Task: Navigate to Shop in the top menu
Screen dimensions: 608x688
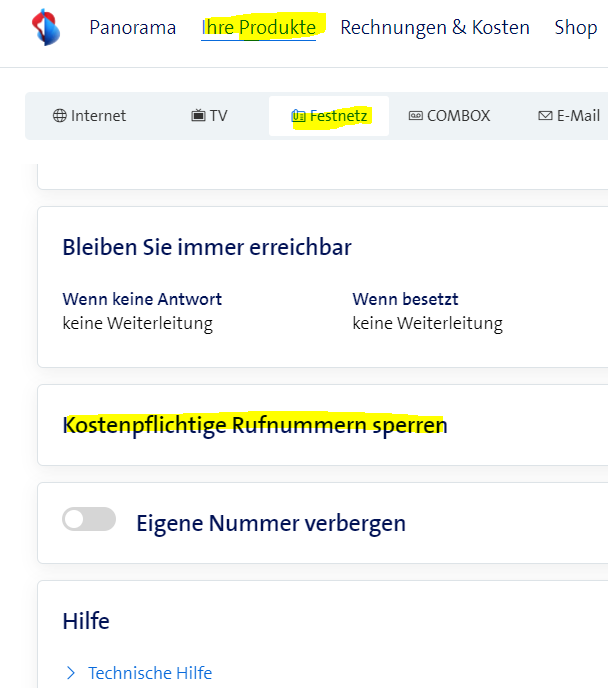Action: pyautogui.click(x=575, y=27)
